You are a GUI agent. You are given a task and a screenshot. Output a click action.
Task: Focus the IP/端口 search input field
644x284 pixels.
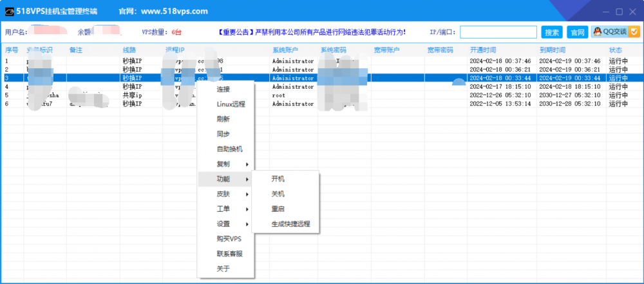(498, 32)
